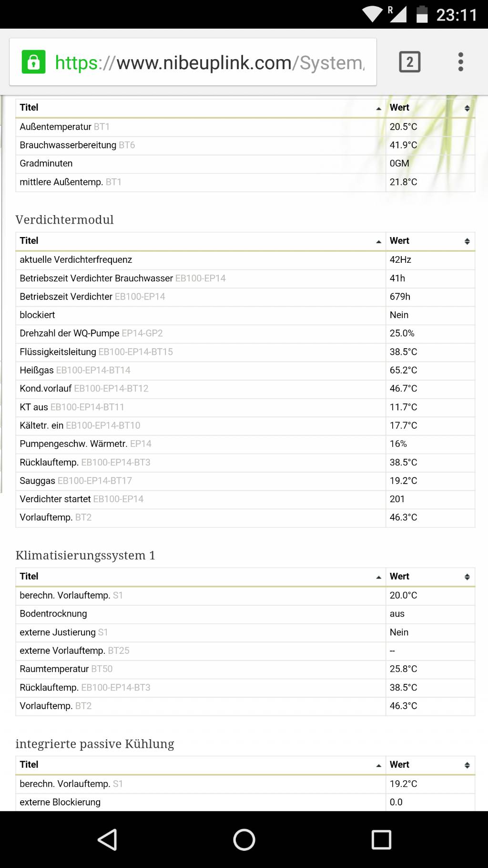
Task: Tap the Heißgas EB100-EP14-BT14 row
Action: (245, 371)
